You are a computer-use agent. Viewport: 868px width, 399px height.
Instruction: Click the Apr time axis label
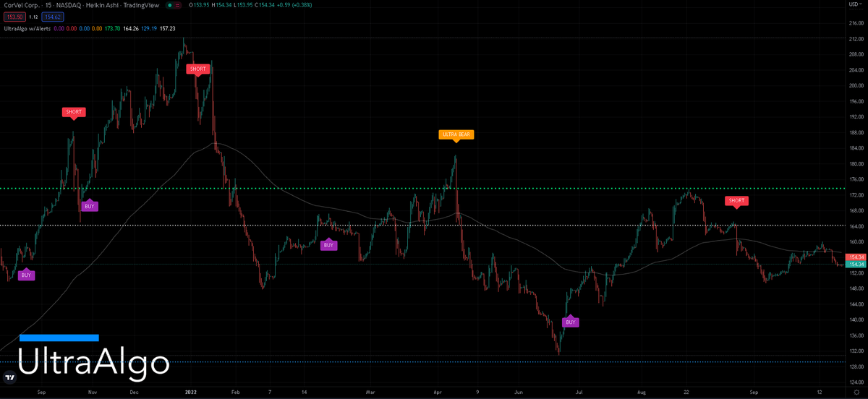438,391
